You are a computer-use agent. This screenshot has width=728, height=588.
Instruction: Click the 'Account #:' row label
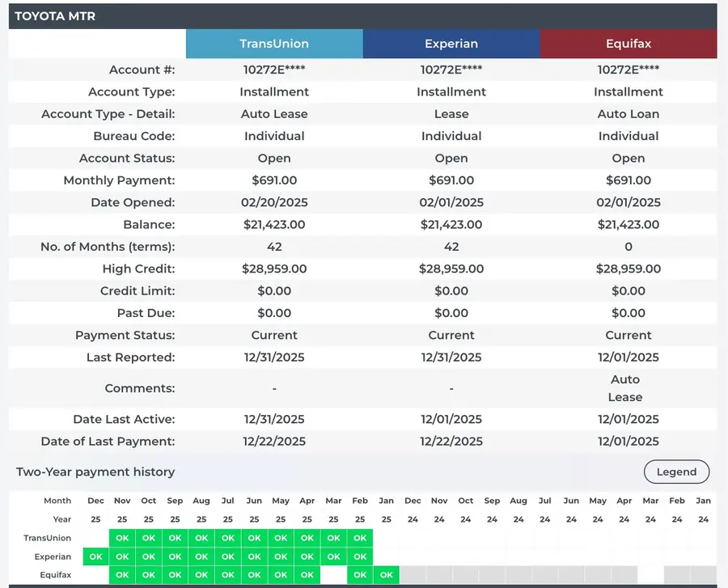click(x=142, y=70)
